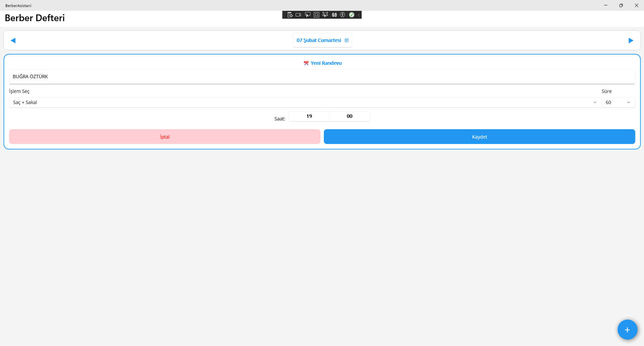Open date picker showing 07 Şubat Cumartesi
Screen dimensions: 644x346
(322, 40)
